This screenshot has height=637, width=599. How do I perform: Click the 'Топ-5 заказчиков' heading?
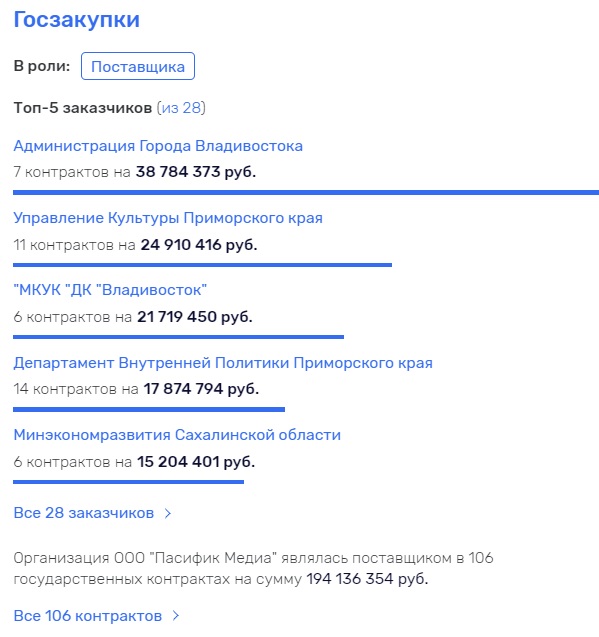pyautogui.click(x=83, y=108)
